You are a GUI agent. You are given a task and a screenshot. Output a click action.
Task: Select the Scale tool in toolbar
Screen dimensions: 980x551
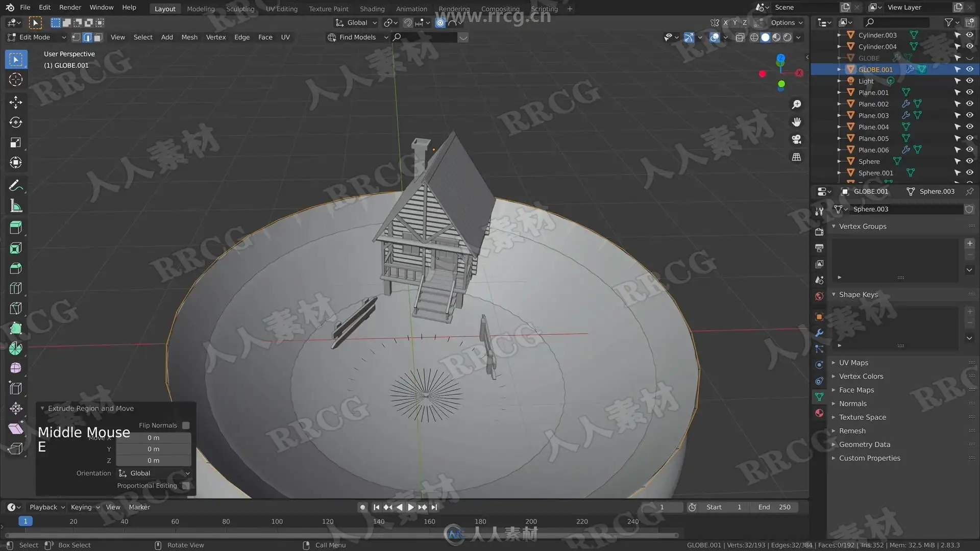(x=15, y=143)
